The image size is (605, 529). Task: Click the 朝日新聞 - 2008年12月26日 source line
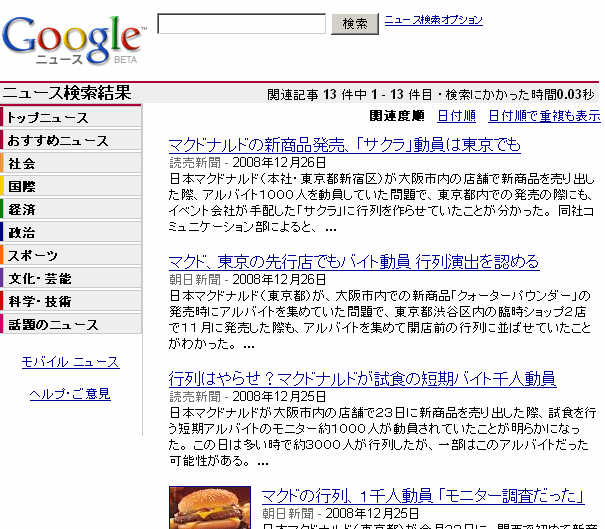[247, 279]
